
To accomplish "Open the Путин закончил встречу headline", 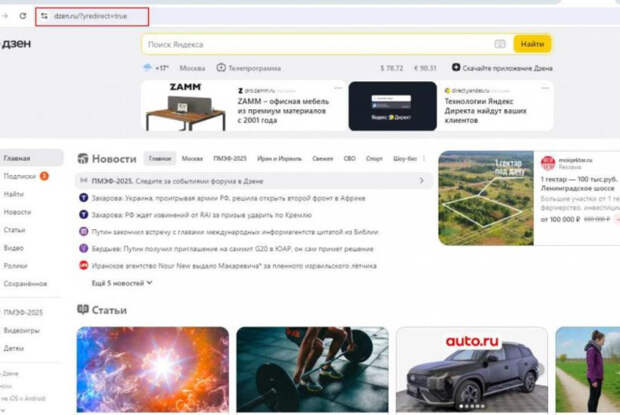I will tap(235, 232).
